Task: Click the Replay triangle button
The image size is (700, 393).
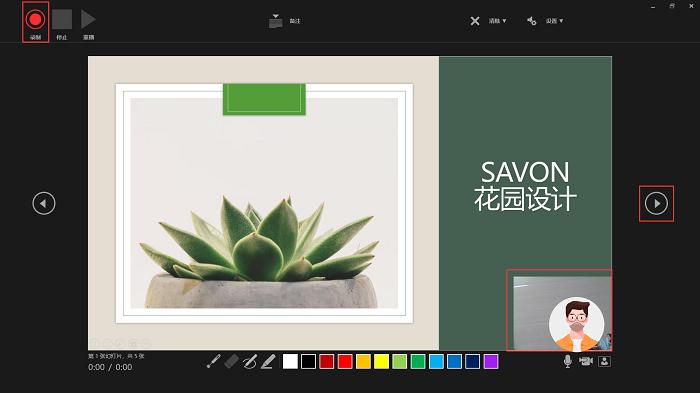Action: 88,19
